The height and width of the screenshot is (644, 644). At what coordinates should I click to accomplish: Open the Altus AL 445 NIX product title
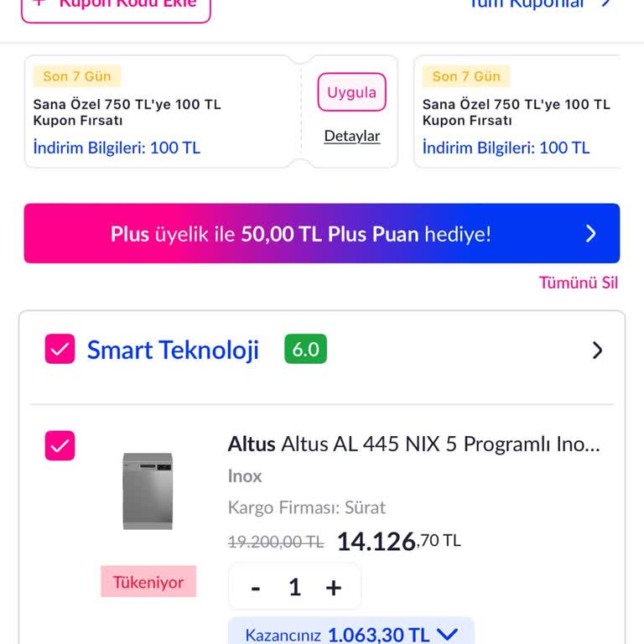(x=414, y=444)
